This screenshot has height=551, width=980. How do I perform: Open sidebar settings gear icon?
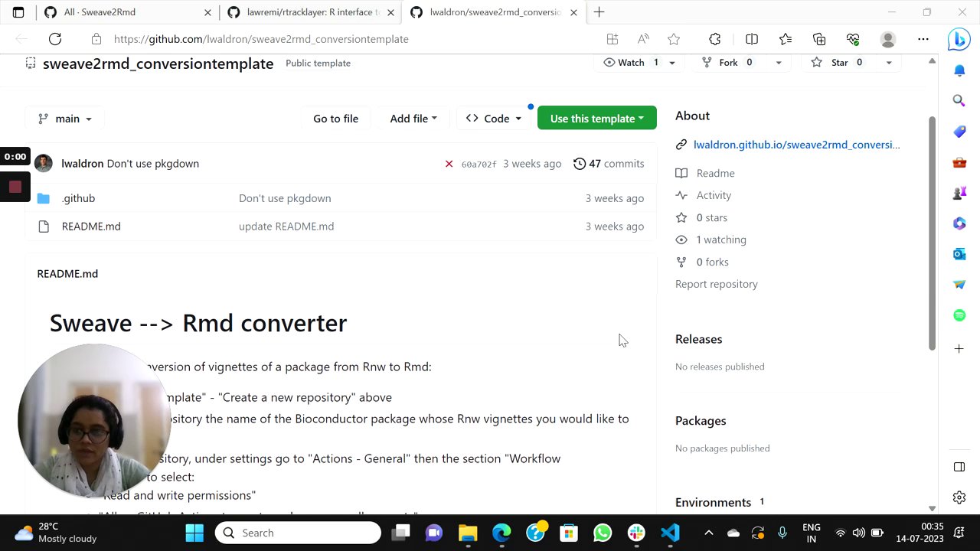[x=959, y=497]
